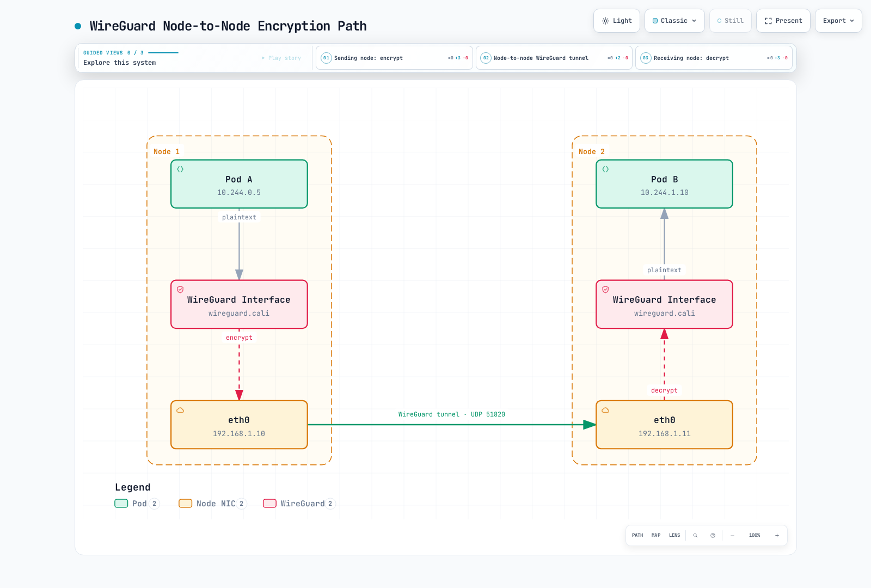Click the Node 1 group label
The height and width of the screenshot is (588, 871).
coord(167,152)
